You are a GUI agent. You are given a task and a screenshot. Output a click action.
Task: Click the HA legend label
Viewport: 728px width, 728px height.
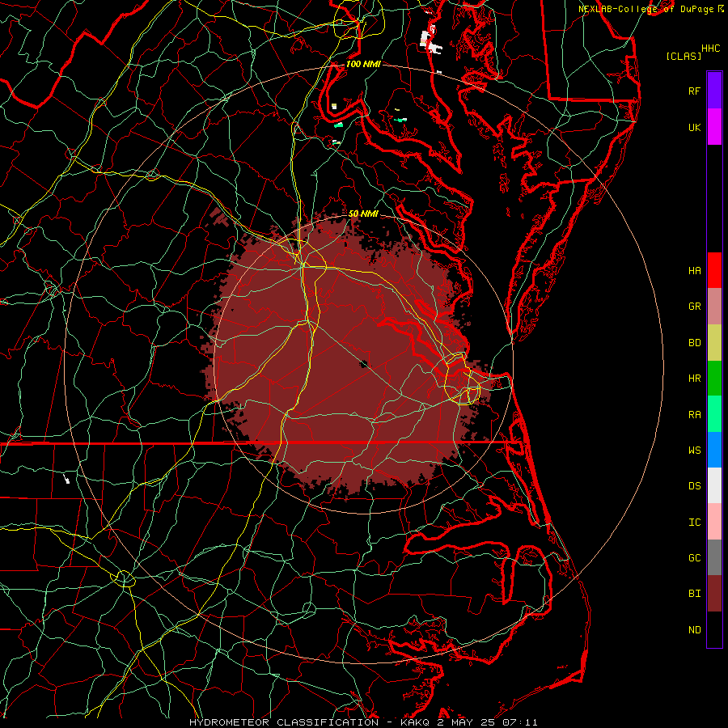click(x=694, y=270)
